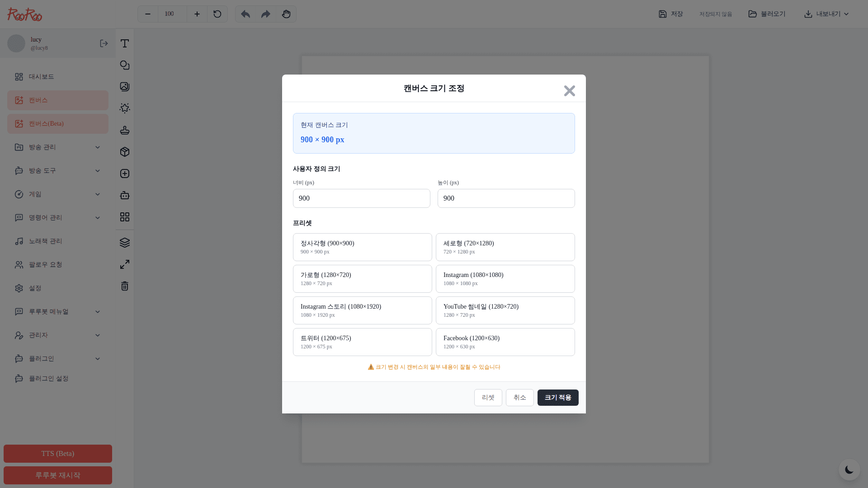868x488 pixels.
Task: Open 노래책 관리 menu item
Action: 45,241
